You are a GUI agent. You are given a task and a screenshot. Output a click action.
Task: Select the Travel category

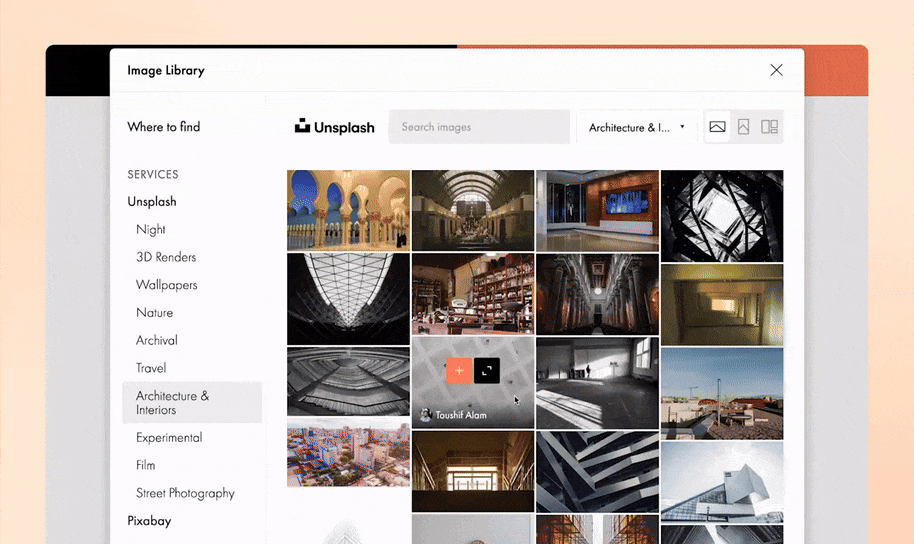point(150,368)
